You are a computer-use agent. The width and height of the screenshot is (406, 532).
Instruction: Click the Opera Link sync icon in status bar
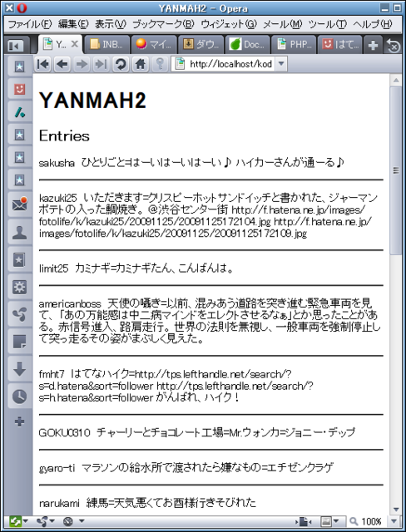(x=15, y=521)
